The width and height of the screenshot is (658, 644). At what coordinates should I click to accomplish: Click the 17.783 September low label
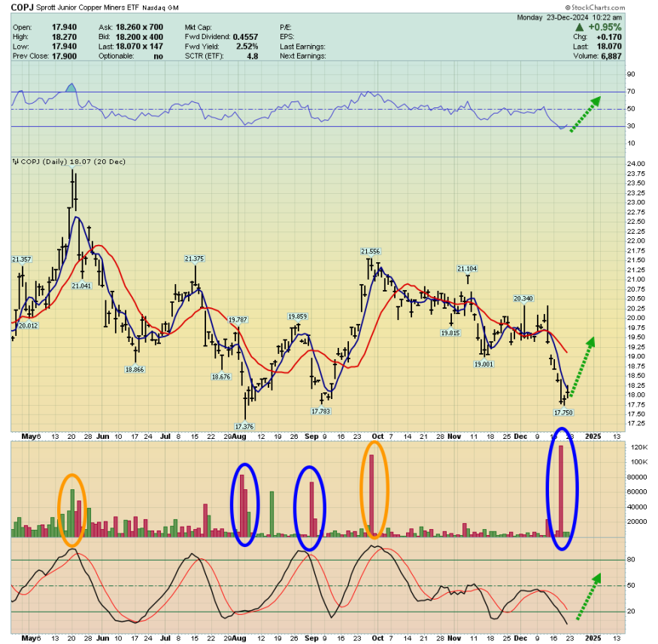tap(321, 411)
